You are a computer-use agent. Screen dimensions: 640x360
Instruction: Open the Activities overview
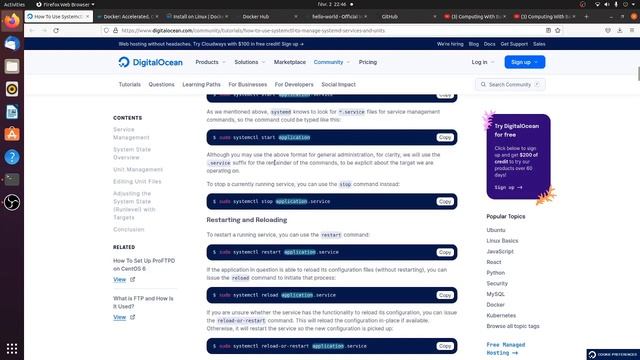click(14, 4)
